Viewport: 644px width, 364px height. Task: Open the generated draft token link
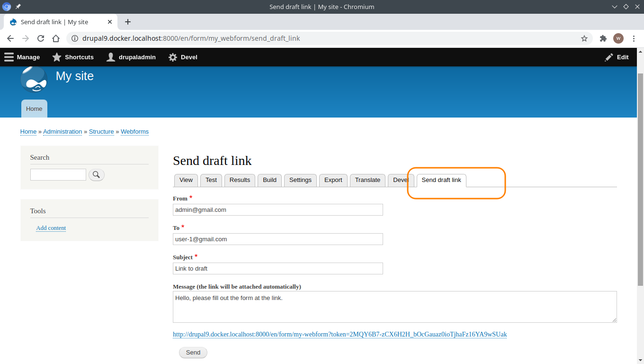pos(340,334)
